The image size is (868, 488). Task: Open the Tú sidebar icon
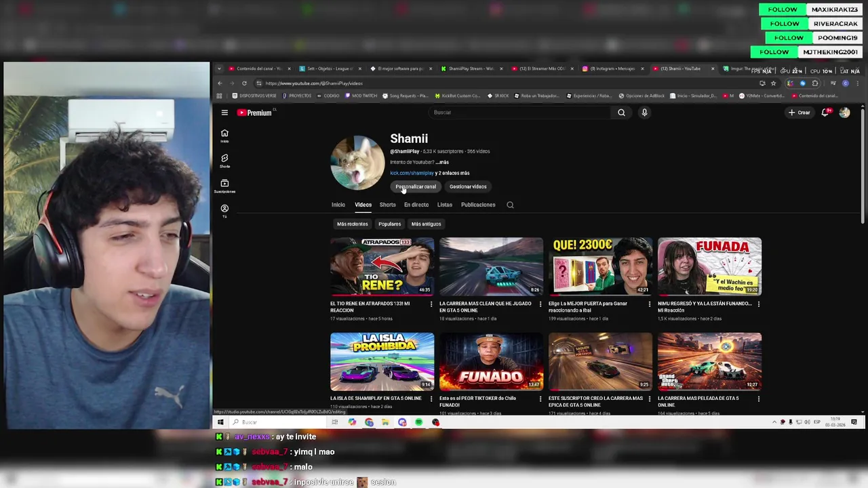coord(224,211)
